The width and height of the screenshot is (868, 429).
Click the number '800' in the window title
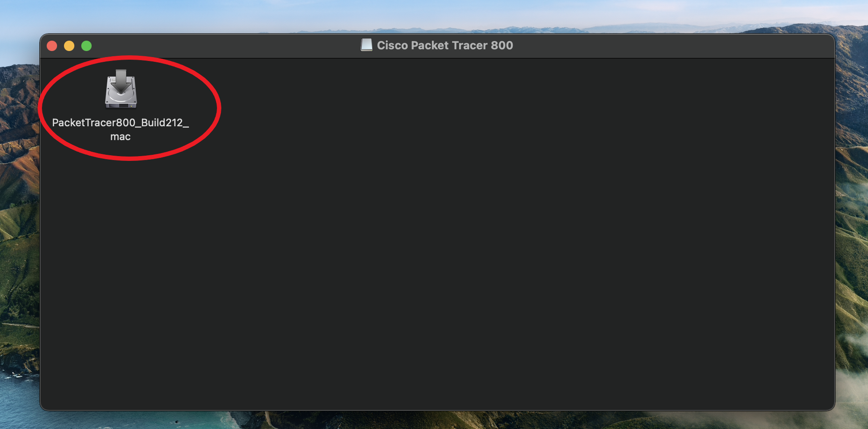502,45
